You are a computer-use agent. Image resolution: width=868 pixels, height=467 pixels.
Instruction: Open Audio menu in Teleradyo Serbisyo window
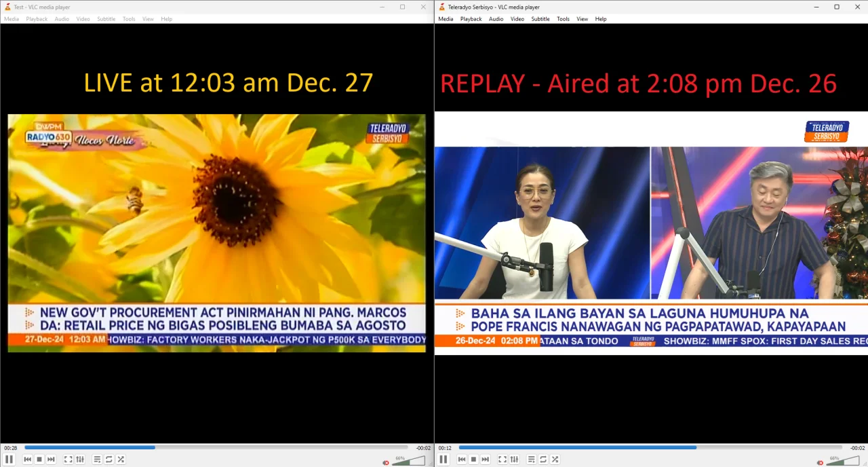click(496, 19)
